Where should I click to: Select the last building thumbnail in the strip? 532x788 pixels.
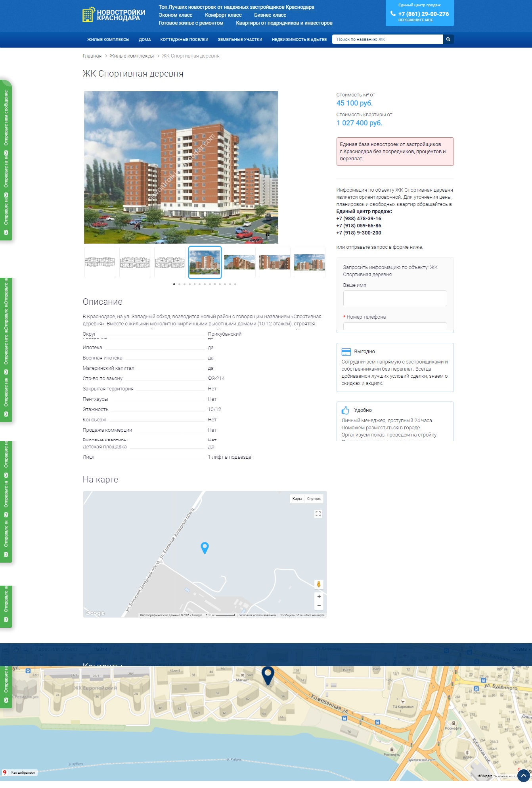pos(310,262)
